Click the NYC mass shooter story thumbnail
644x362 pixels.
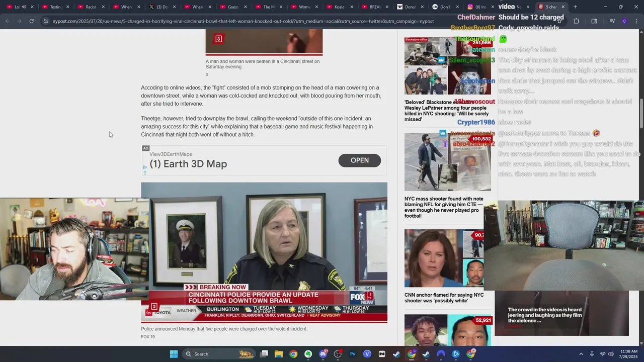coord(448,162)
